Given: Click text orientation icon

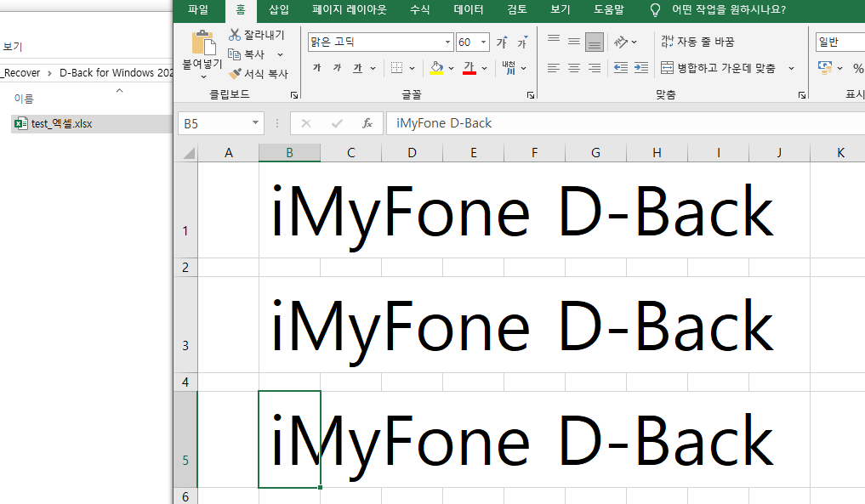Looking at the screenshot, I should tap(621, 42).
